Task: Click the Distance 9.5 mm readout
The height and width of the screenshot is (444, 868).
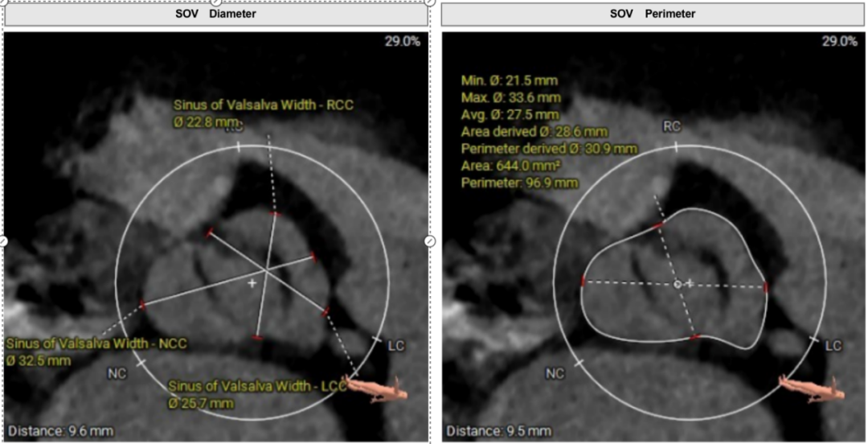Action: tap(488, 431)
